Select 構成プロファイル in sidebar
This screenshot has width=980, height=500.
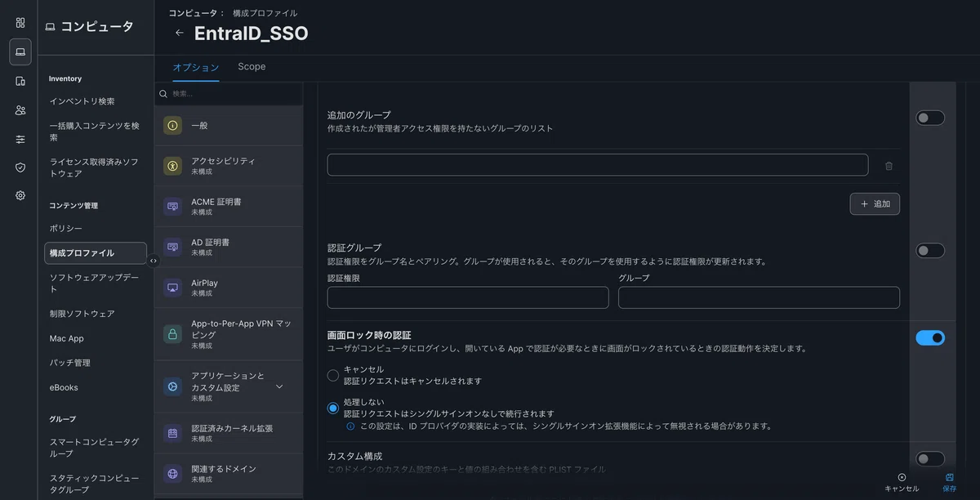click(x=96, y=253)
